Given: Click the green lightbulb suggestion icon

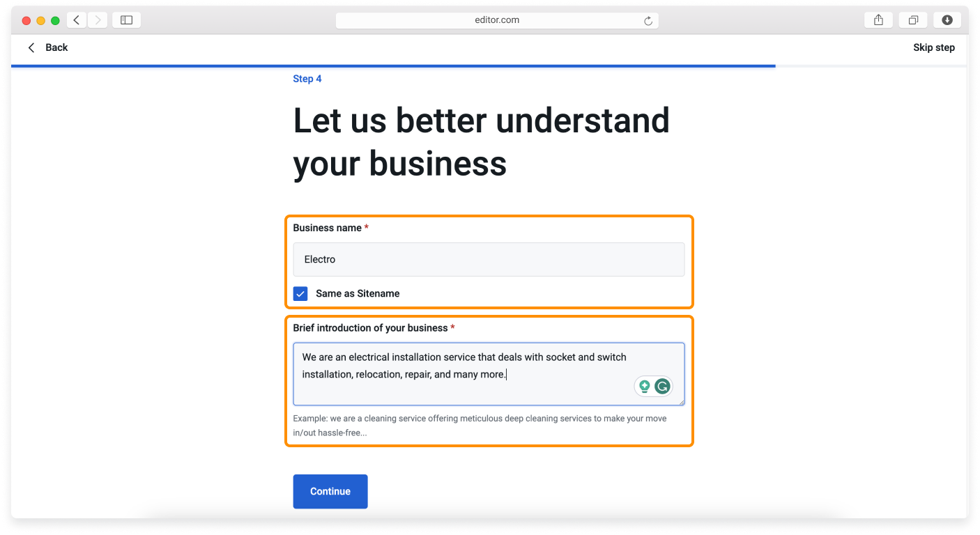Looking at the screenshot, I should pos(644,386).
